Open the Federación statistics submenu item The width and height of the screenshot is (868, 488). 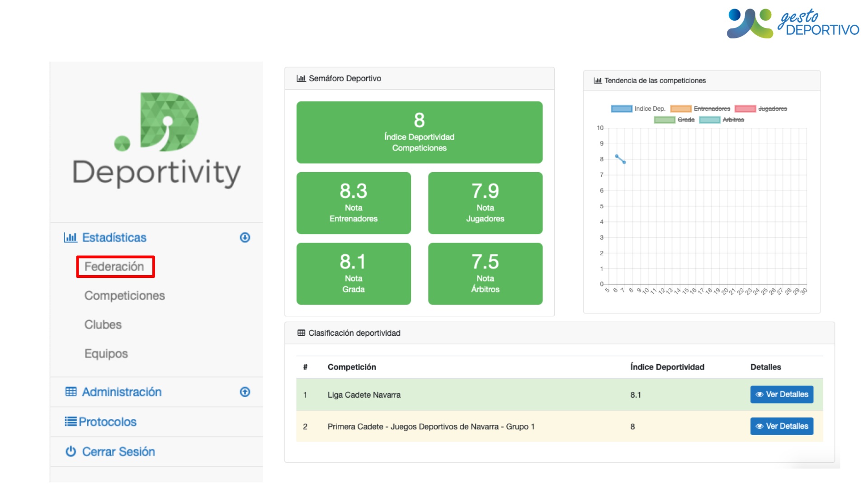(x=114, y=267)
